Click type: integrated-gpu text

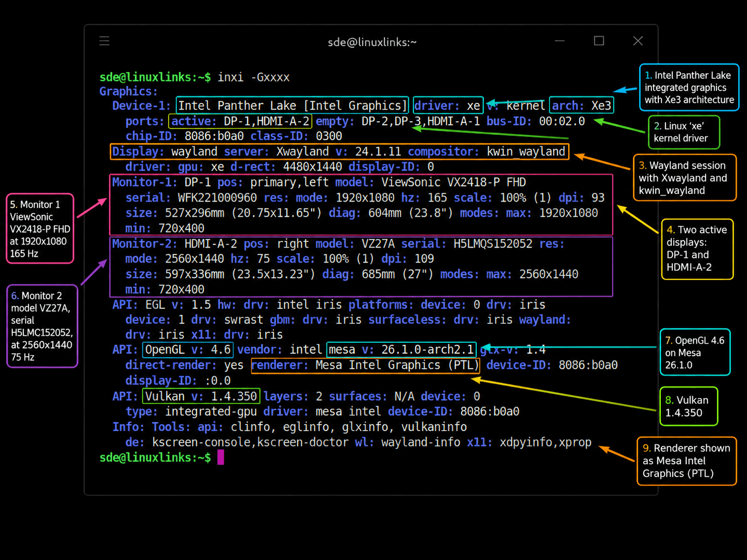tap(191, 411)
